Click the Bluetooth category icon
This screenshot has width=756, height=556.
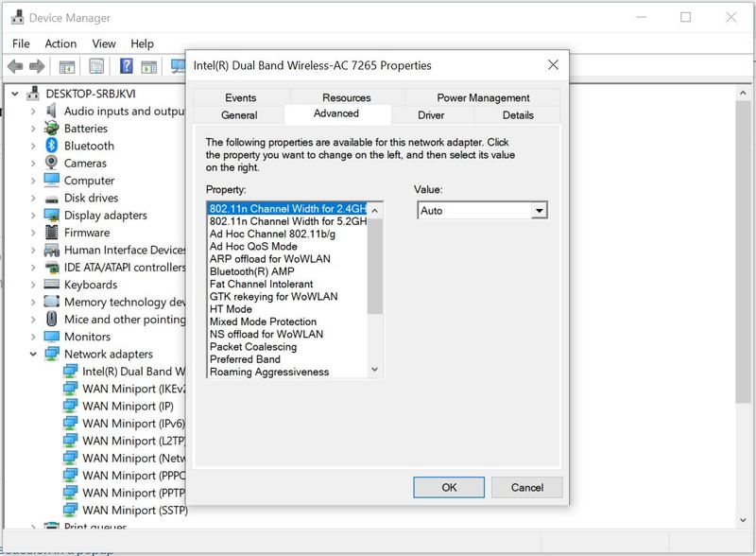pyautogui.click(x=53, y=146)
